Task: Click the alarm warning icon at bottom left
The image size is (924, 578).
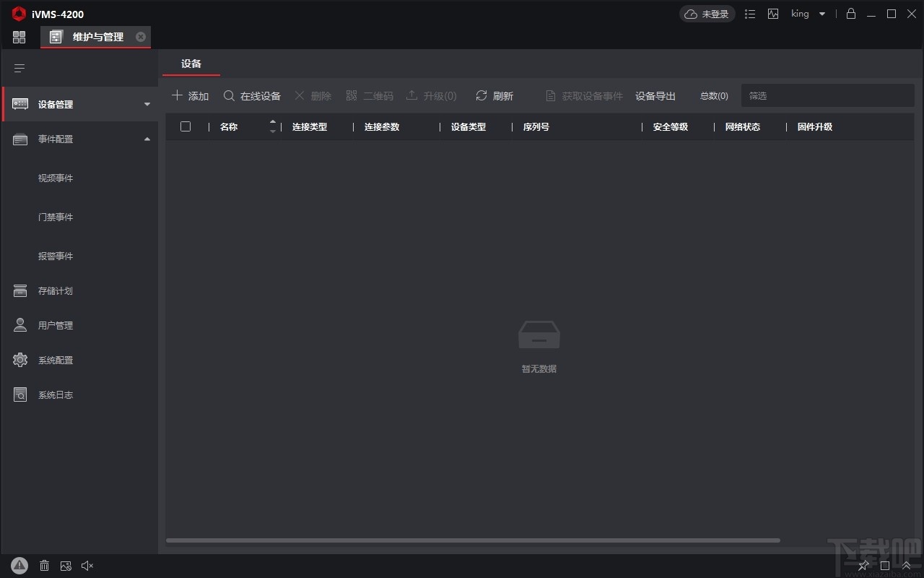Action: (19, 565)
